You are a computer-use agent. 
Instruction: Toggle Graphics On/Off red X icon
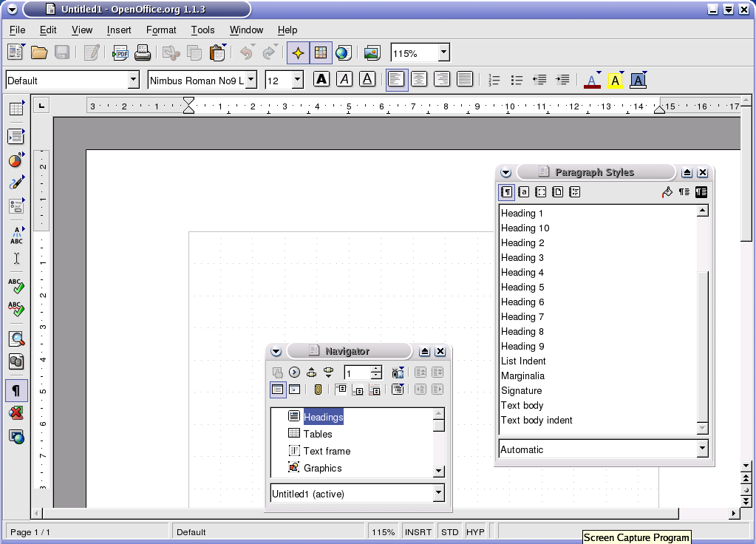click(x=16, y=413)
